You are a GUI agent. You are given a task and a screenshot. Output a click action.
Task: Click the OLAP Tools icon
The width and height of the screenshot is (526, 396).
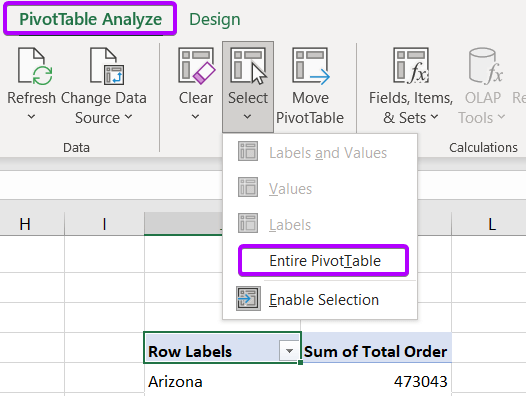coord(485,66)
